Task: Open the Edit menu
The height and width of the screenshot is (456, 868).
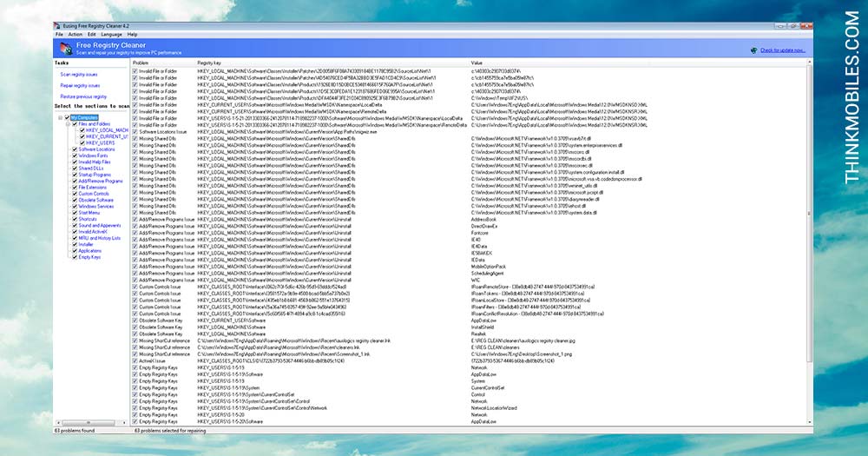Action: coord(92,35)
